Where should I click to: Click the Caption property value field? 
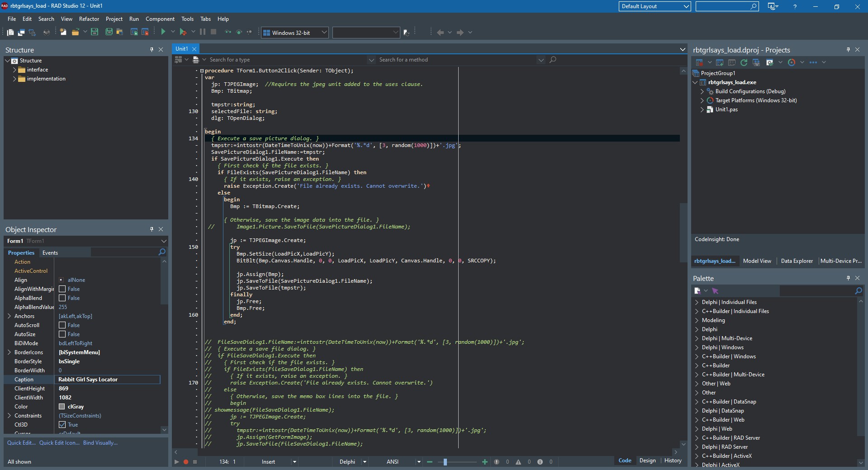tap(107, 380)
